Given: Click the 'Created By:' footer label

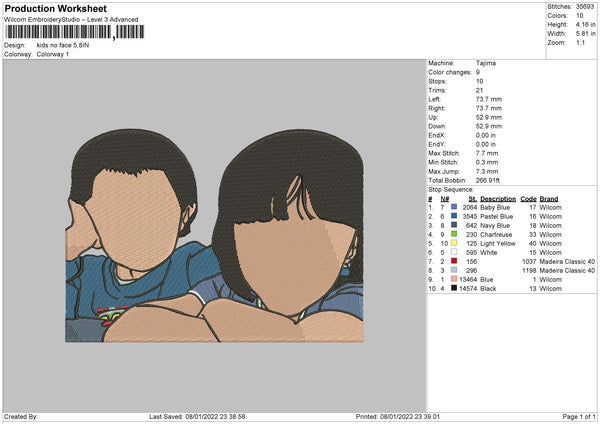Looking at the screenshot, I should pos(21,416).
